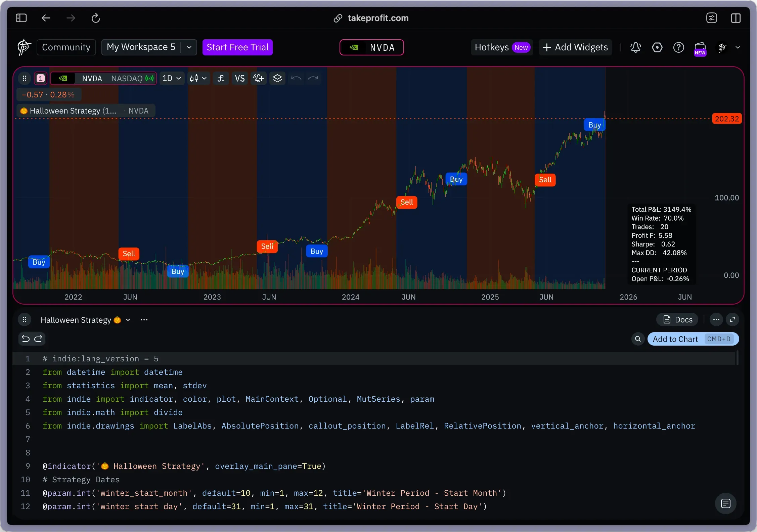This screenshot has width=757, height=532.
Task: Toggle the chart link group badge 1
Action: click(41, 79)
